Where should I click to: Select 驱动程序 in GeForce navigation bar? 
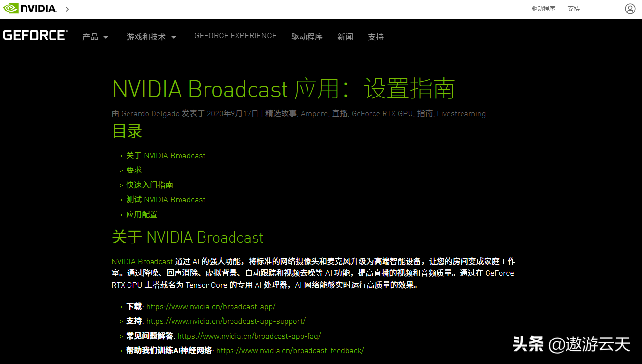tap(307, 37)
